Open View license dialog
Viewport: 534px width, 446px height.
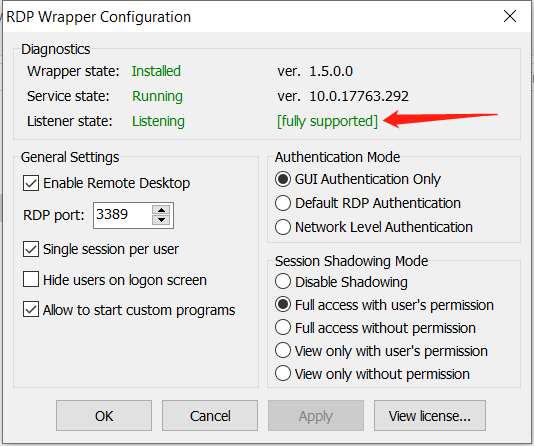430,416
